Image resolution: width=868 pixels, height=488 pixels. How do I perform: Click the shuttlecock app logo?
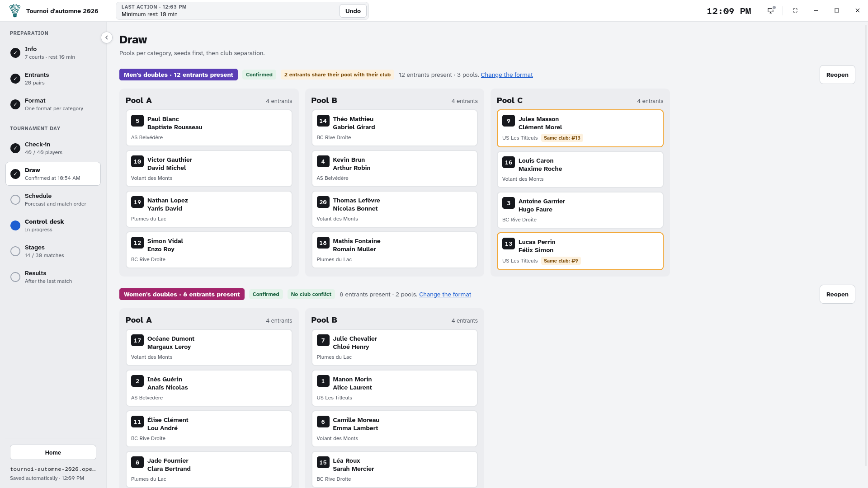[15, 11]
